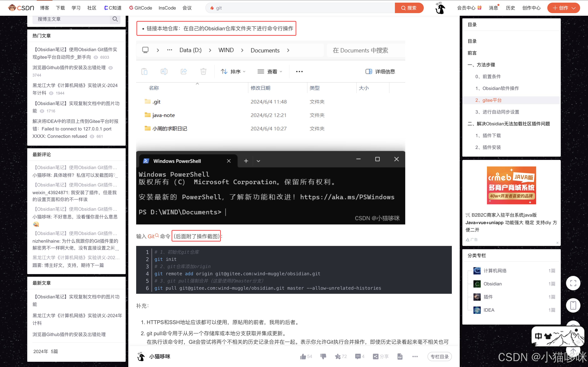Toggle the star to favorite the article

pos(338,357)
